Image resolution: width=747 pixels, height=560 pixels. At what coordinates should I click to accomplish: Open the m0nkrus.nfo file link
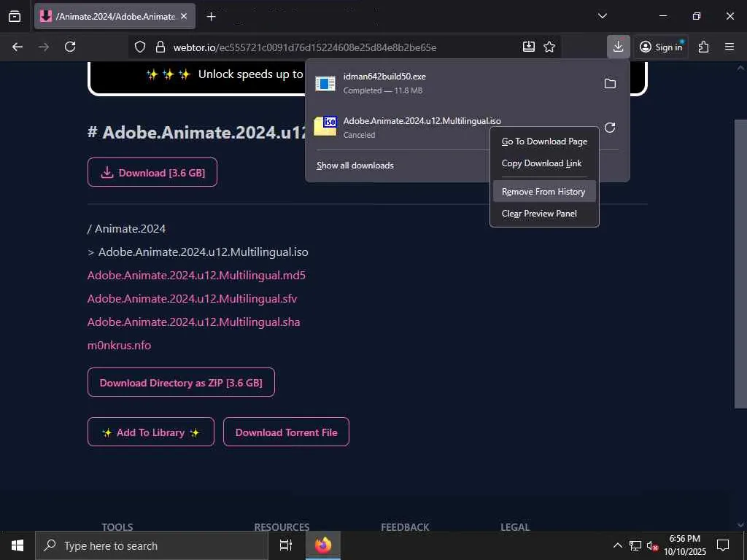119,345
